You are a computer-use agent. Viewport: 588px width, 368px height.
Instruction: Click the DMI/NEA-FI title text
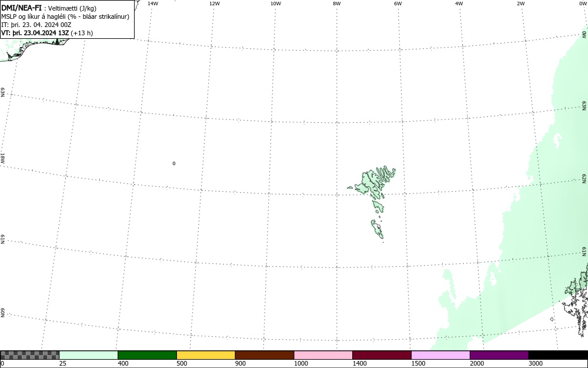pos(21,8)
